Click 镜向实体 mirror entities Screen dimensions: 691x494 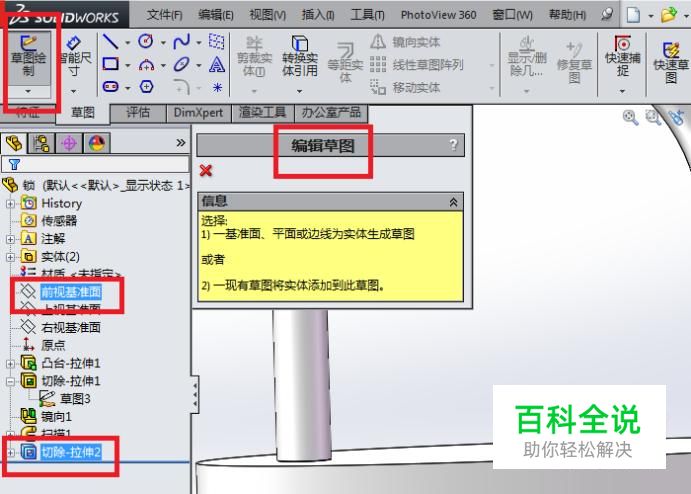pyautogui.click(x=405, y=42)
